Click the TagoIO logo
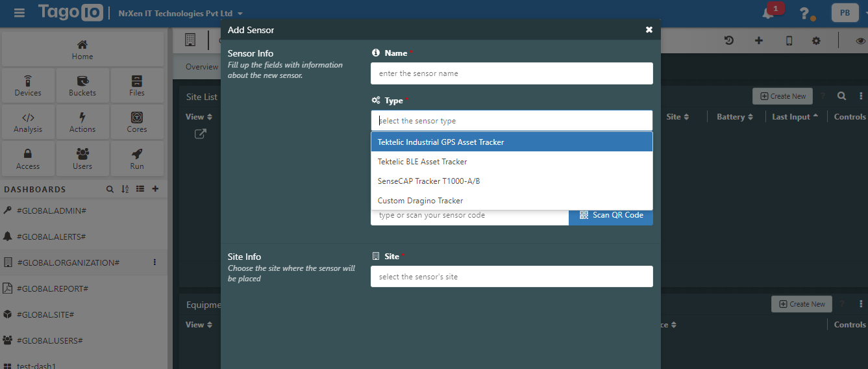Screen dimensions: 868x369 pyautogui.click(x=69, y=12)
